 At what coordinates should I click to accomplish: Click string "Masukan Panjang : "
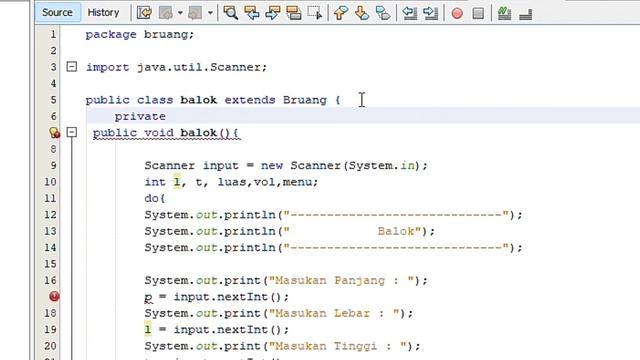coord(341,281)
